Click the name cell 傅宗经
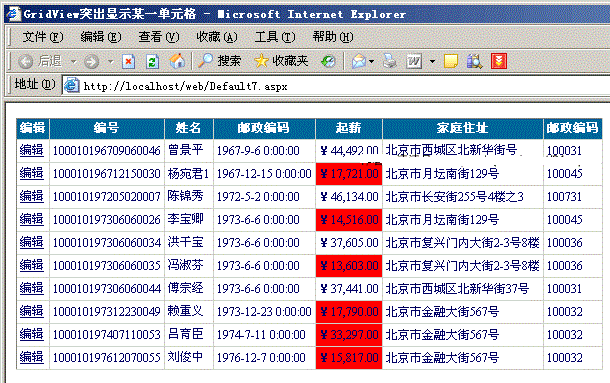 (189, 288)
